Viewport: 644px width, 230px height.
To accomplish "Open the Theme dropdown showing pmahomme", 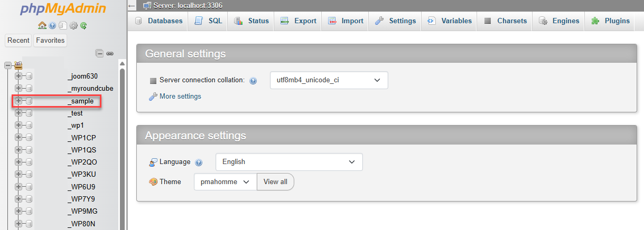I will (x=225, y=181).
